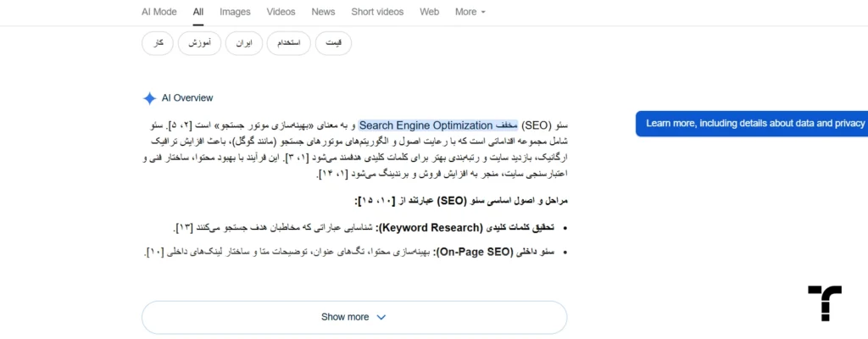
Task: Select the All results tab
Action: (198, 12)
